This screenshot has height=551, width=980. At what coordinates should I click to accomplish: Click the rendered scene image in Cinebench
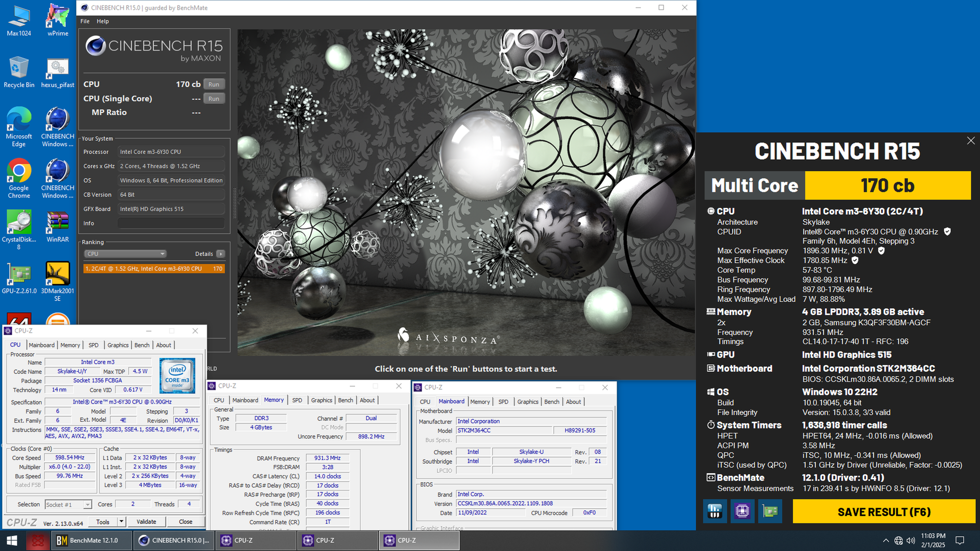pyautogui.click(x=465, y=192)
